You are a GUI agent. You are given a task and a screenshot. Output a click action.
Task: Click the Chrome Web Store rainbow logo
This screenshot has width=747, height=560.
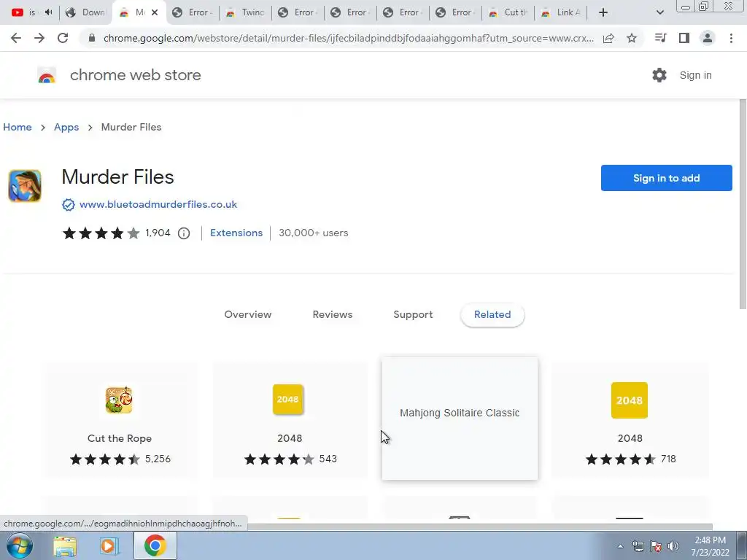point(47,75)
